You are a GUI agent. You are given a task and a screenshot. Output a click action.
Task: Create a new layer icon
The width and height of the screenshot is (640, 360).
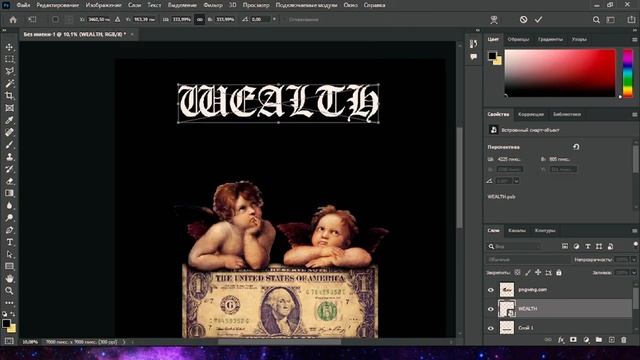611,340
